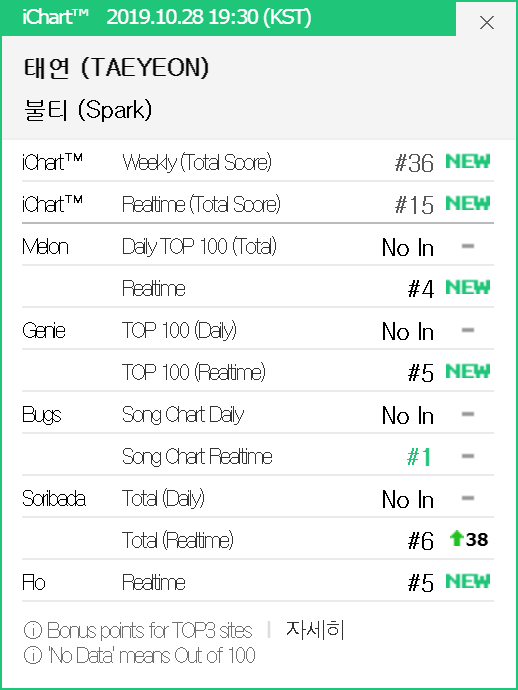The image size is (518, 690).
Task: Click the 태연 (TAEYEON) artist name
Action: click(116, 68)
